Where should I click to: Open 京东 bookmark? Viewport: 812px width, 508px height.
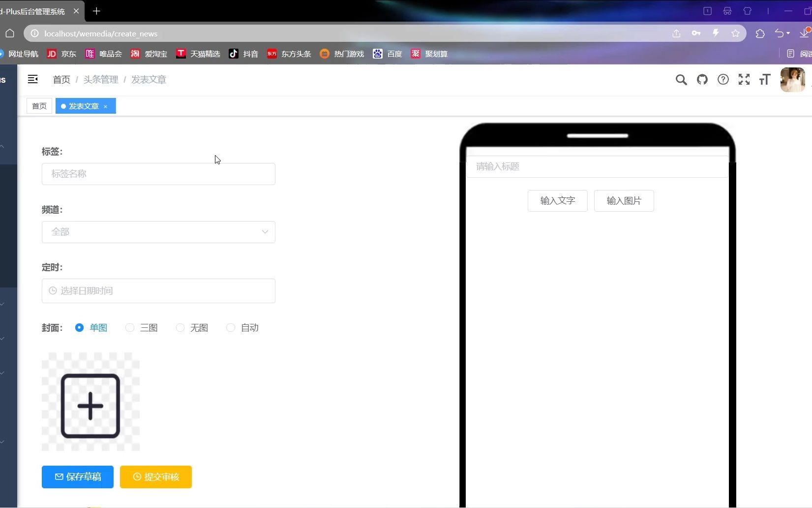pyautogui.click(x=61, y=54)
